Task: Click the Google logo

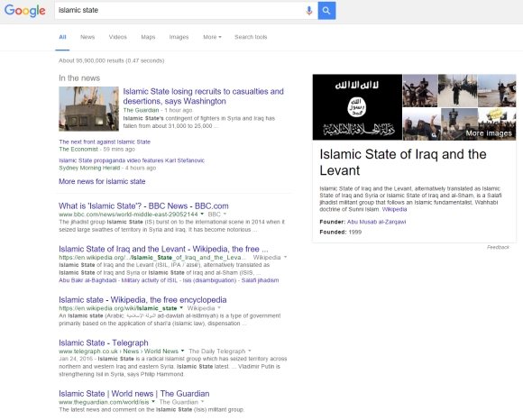Action: (x=25, y=11)
